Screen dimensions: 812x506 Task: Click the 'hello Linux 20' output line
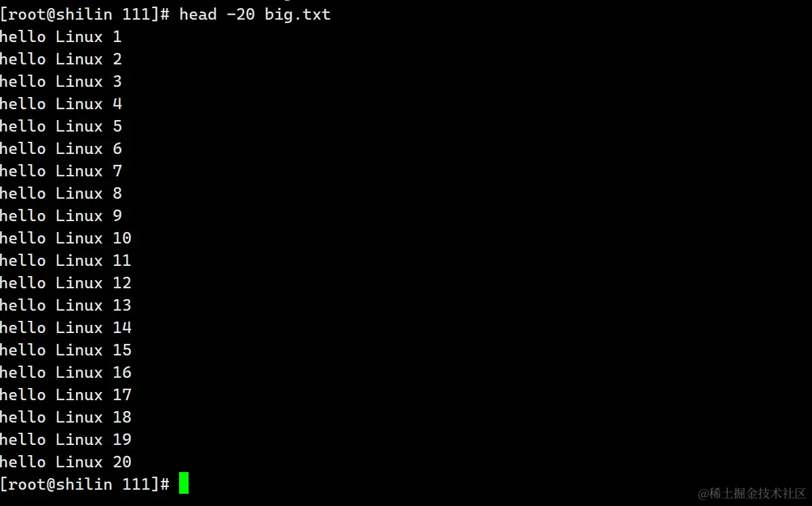[x=66, y=461]
